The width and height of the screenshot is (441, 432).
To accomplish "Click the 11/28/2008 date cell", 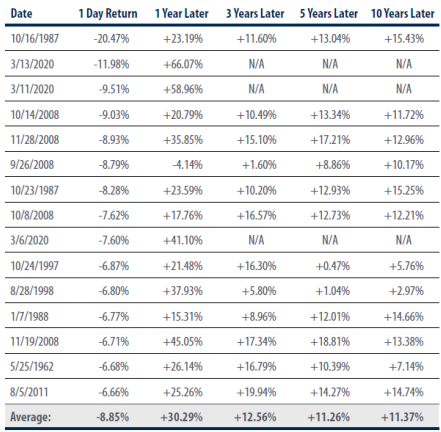I will (x=35, y=139).
